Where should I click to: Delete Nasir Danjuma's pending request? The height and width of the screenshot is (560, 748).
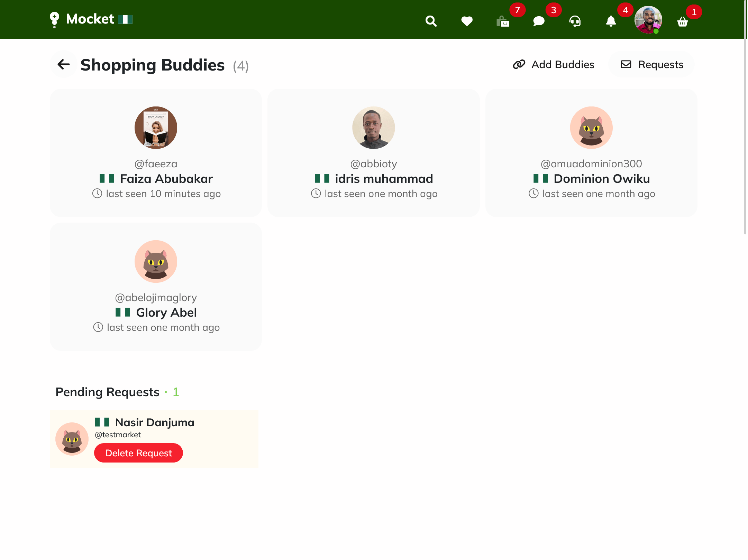(138, 453)
